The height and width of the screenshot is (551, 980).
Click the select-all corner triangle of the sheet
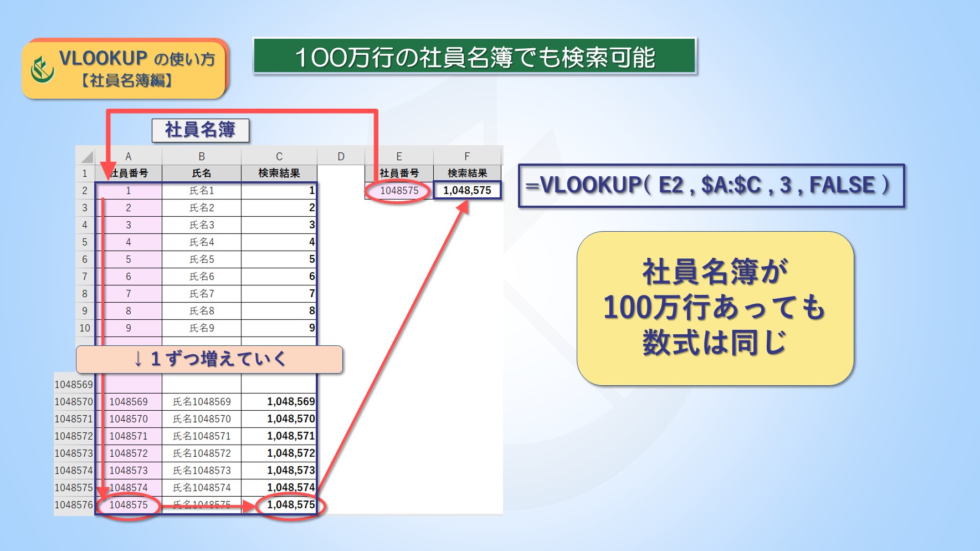[86, 156]
